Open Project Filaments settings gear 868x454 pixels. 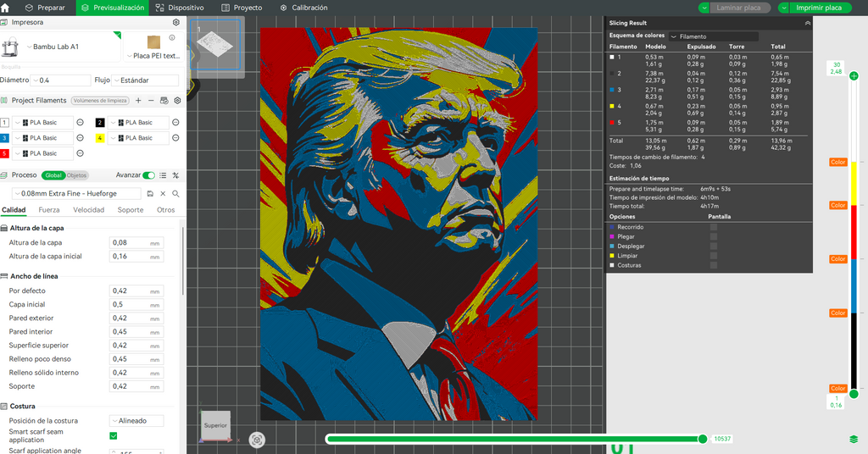pos(177,101)
